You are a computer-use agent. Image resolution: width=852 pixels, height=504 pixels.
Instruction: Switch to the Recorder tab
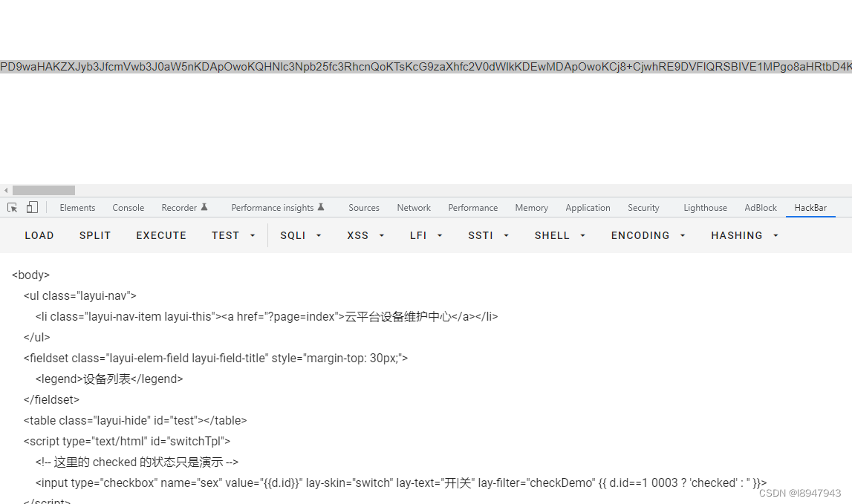179,208
